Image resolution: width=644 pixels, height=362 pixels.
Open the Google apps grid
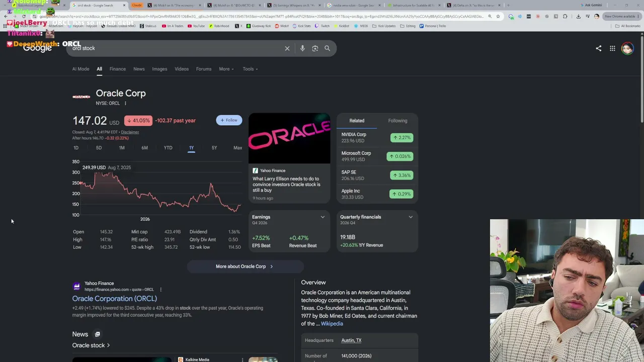pyautogui.click(x=612, y=48)
